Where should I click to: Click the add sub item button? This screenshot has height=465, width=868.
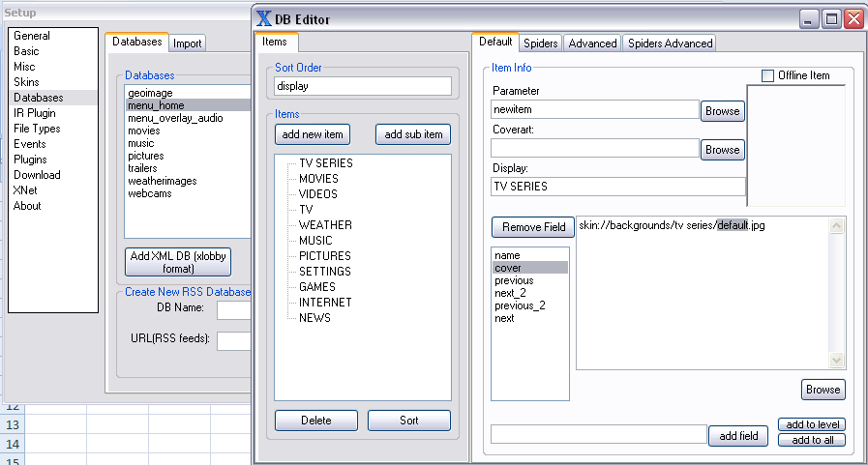tap(413, 134)
